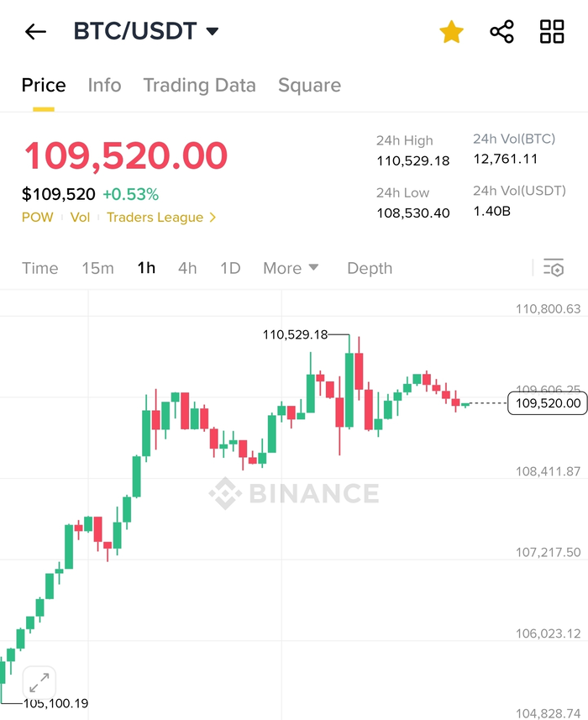The image size is (588, 720).
Task: Toggle the favorite star for BTC/USDT
Action: coord(451,32)
